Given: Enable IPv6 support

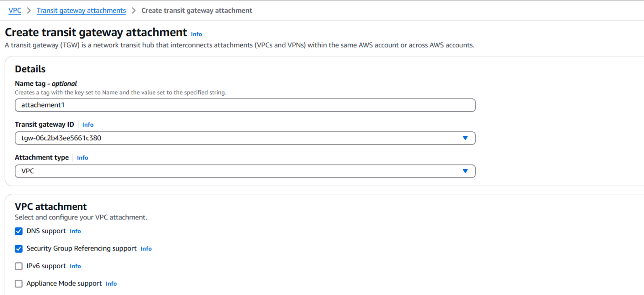Looking at the screenshot, I should [x=18, y=266].
